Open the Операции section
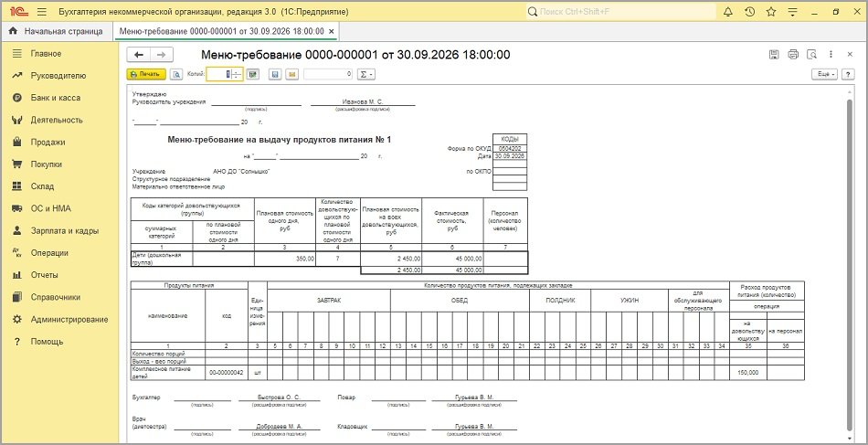Screen dimensions: 868x445 click(49, 253)
